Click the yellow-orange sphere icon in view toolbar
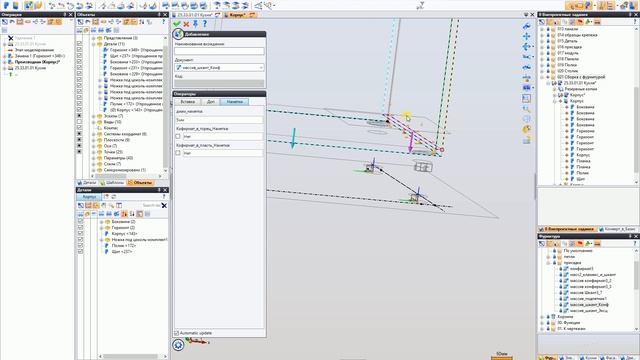Image resolution: width=640 pixels, height=360 pixels. (x=527, y=129)
